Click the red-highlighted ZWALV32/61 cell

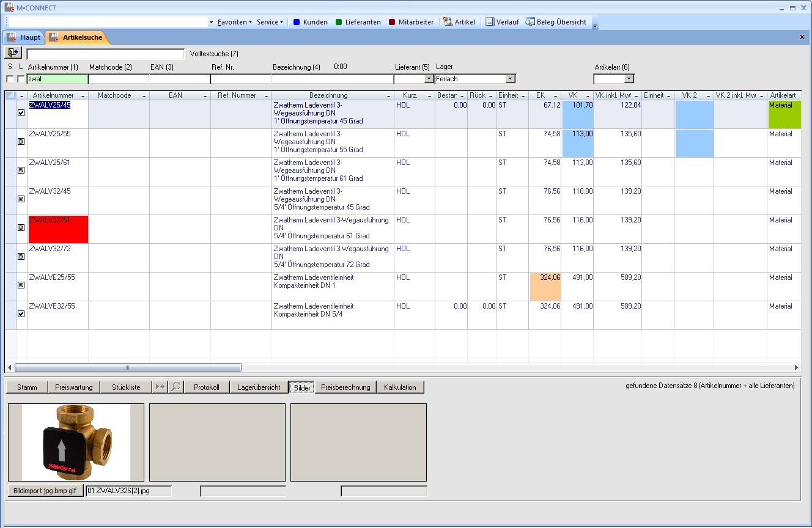(x=58, y=229)
